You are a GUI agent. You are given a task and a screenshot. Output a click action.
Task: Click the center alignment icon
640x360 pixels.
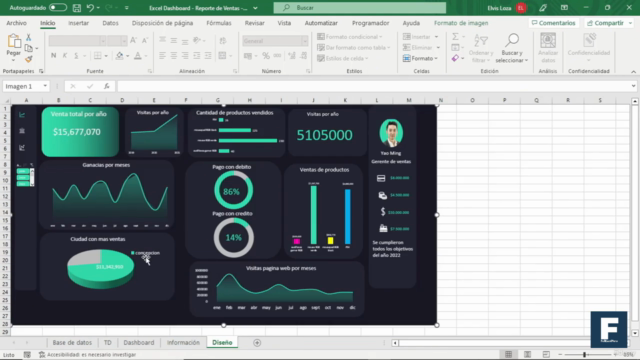(174, 56)
